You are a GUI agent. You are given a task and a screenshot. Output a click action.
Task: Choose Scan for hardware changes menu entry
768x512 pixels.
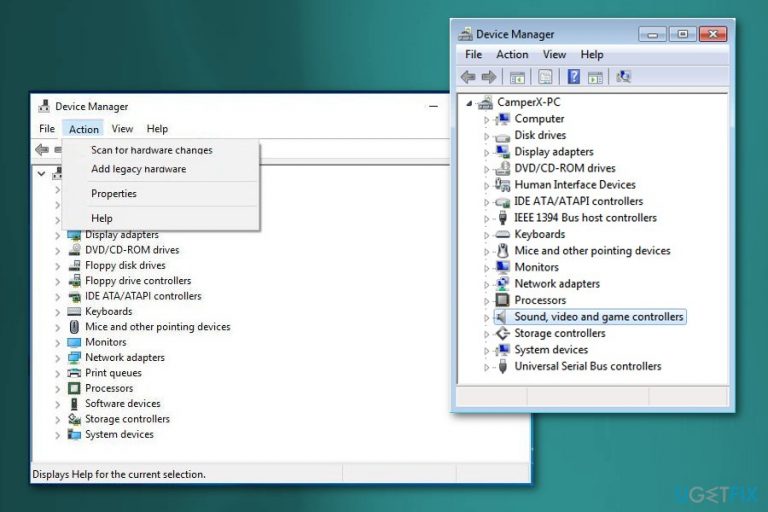coord(161,150)
